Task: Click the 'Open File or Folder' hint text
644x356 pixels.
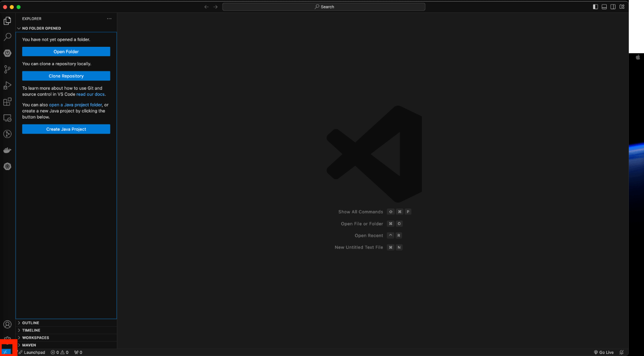Action: click(x=362, y=224)
